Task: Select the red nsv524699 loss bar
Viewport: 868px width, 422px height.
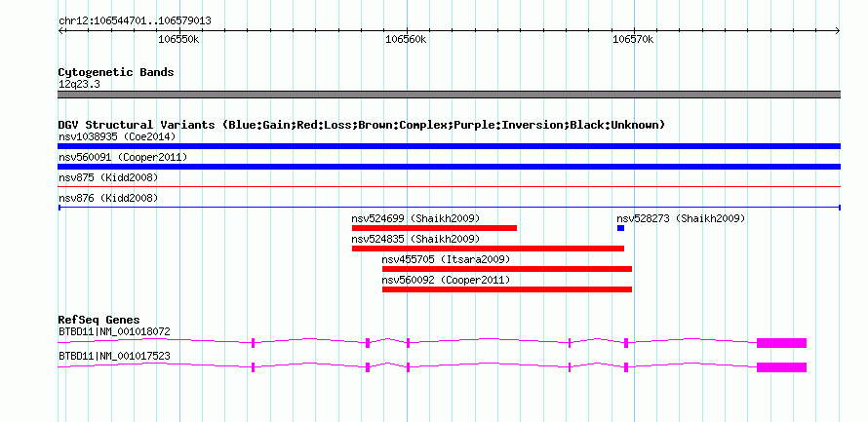Action: [435, 228]
